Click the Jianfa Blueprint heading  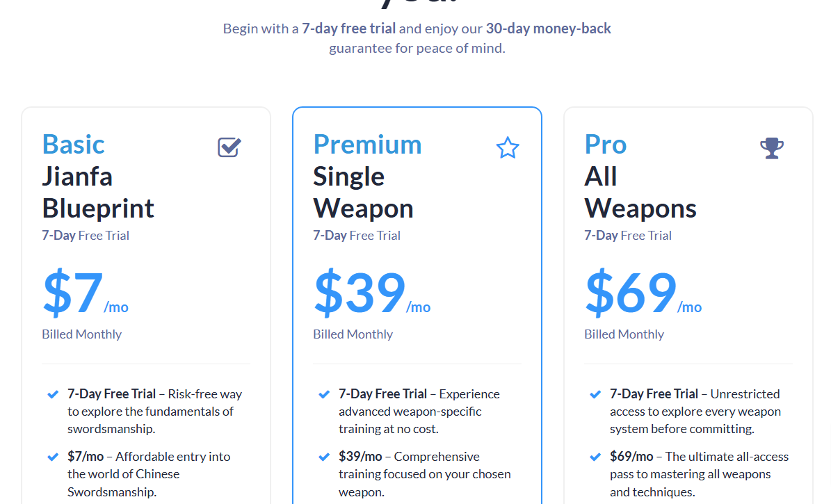[x=98, y=193]
